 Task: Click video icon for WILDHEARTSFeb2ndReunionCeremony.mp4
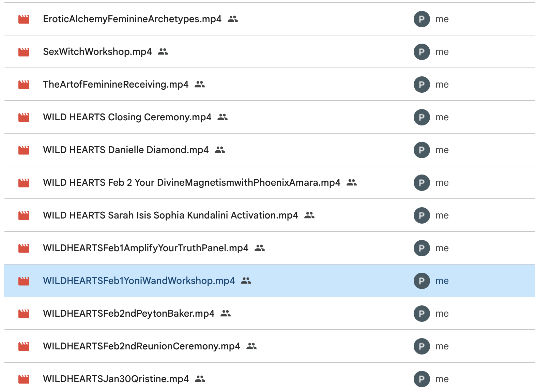click(24, 346)
